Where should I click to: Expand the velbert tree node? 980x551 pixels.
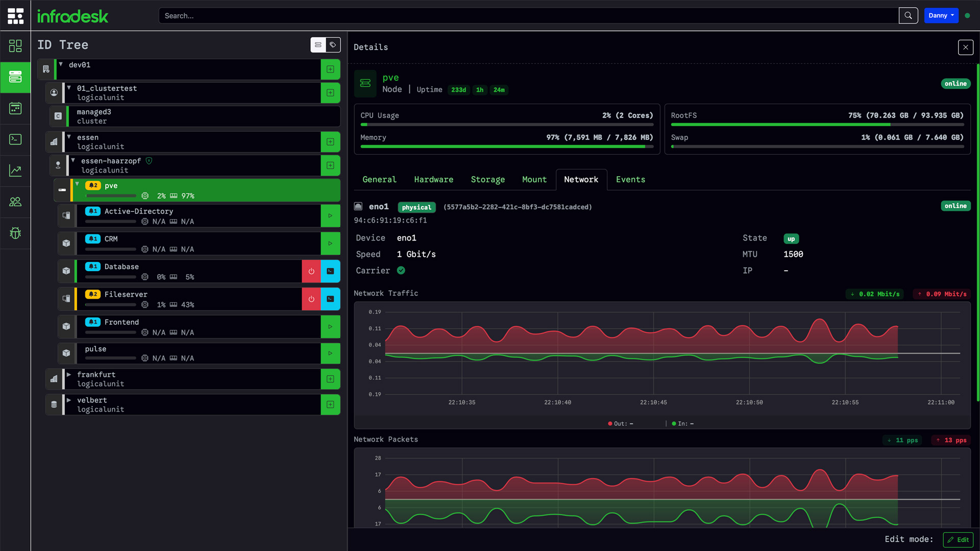[x=69, y=400]
